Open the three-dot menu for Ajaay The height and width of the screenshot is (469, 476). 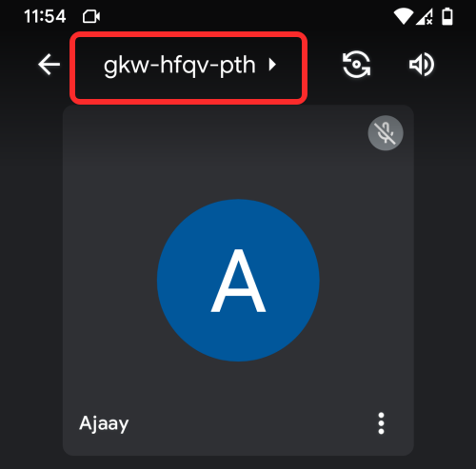[x=381, y=423]
